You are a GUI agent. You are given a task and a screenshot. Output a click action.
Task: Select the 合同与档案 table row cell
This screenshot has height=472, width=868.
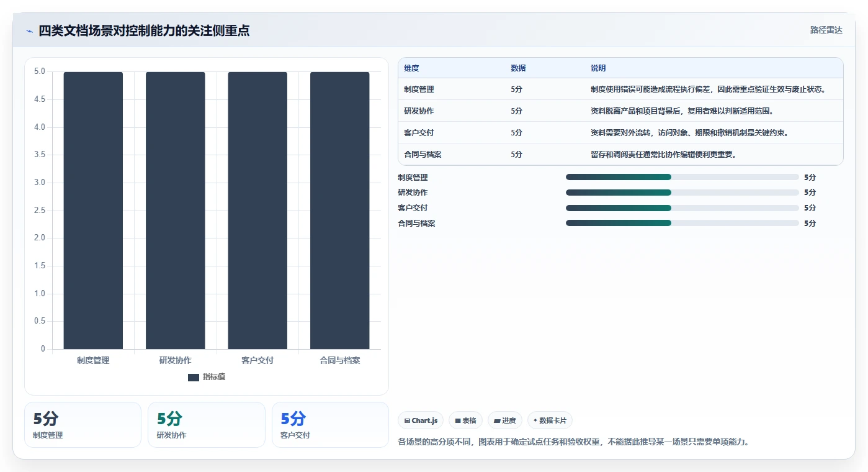[x=423, y=155]
